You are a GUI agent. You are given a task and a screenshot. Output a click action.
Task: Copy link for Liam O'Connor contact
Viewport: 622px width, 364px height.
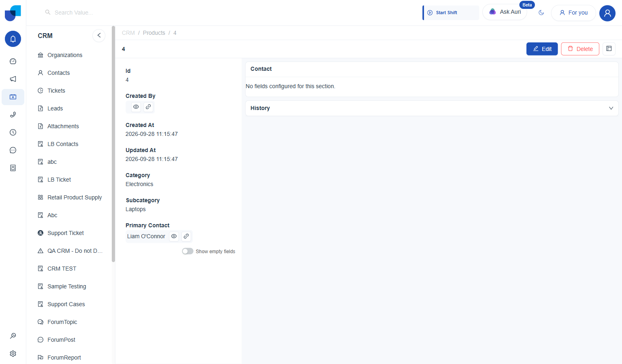[x=186, y=236]
